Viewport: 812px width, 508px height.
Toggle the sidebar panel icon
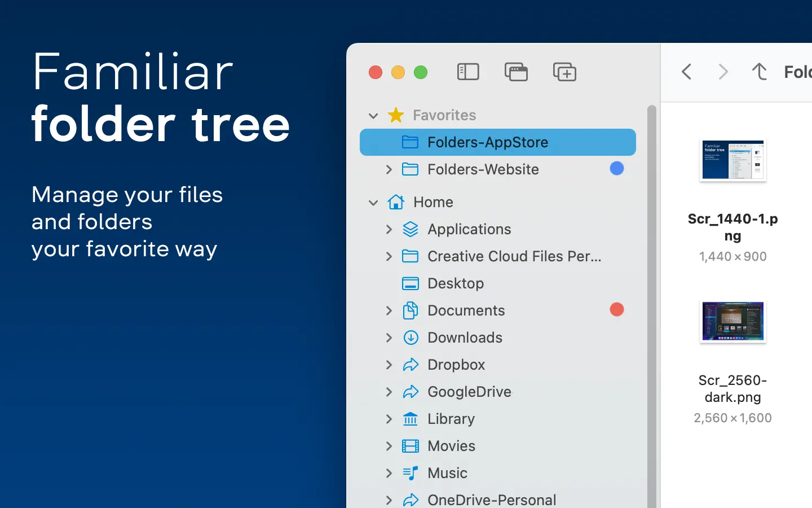[x=468, y=72]
